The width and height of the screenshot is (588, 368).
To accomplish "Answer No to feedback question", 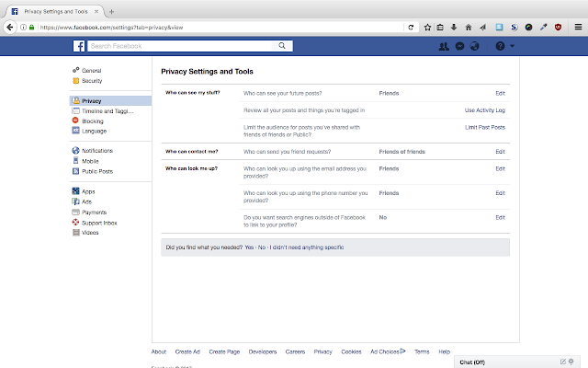I will (x=262, y=247).
